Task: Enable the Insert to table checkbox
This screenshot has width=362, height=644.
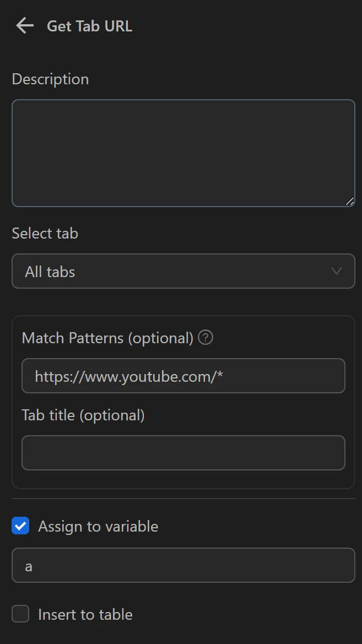Action: 20,614
